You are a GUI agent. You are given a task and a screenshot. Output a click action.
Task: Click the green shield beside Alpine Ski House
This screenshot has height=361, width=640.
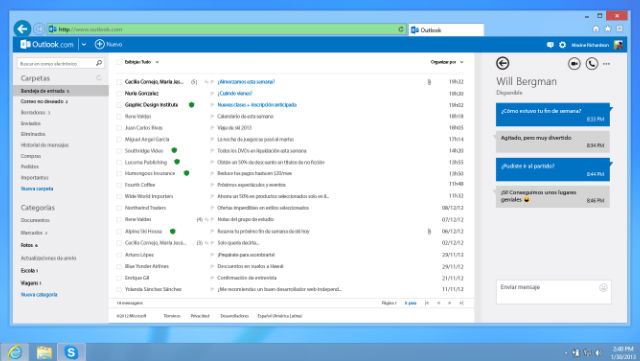173,231
